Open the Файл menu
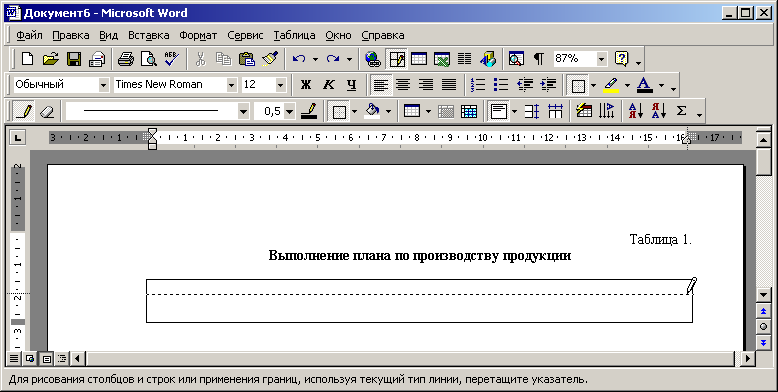This screenshot has height=392, width=778. tap(29, 35)
